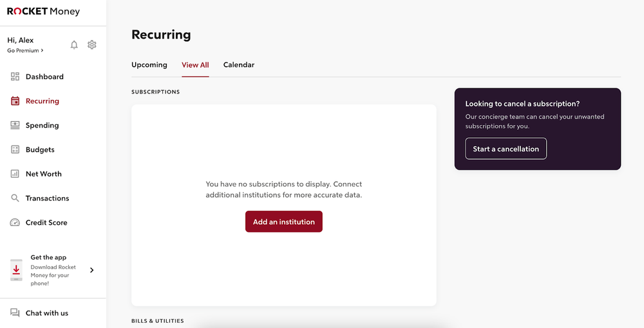The width and height of the screenshot is (644, 328).
Task: Click the Rocket Money logo
Action: 43,12
